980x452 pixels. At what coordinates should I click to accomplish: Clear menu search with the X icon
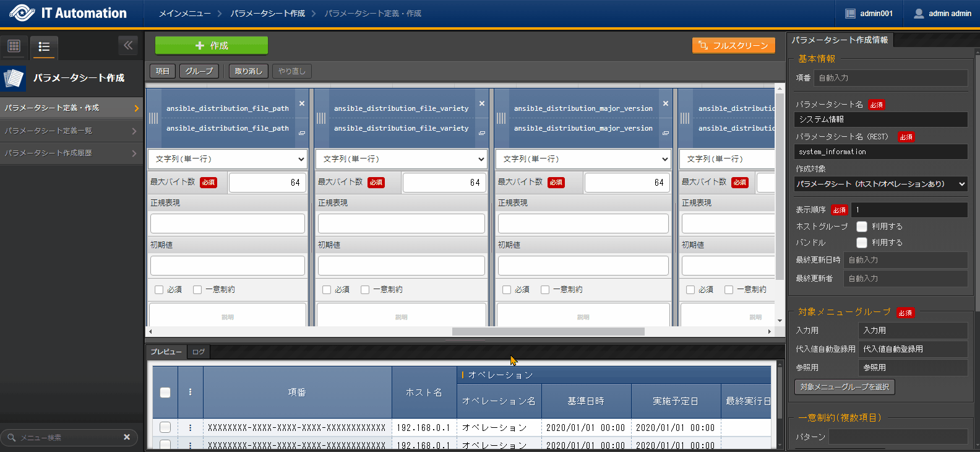[x=127, y=437]
